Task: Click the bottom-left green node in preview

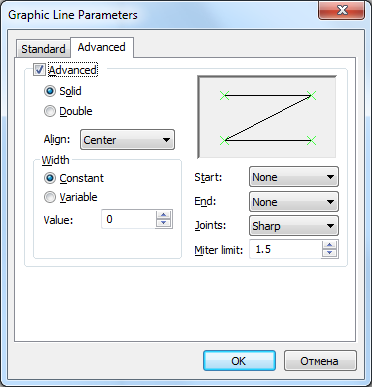Action: [225, 140]
